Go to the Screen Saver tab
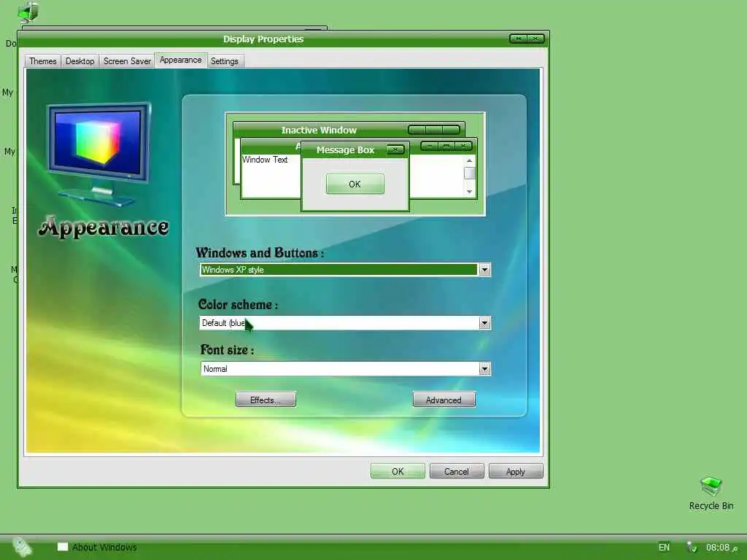Screen dimensions: 747x560 tap(127, 61)
